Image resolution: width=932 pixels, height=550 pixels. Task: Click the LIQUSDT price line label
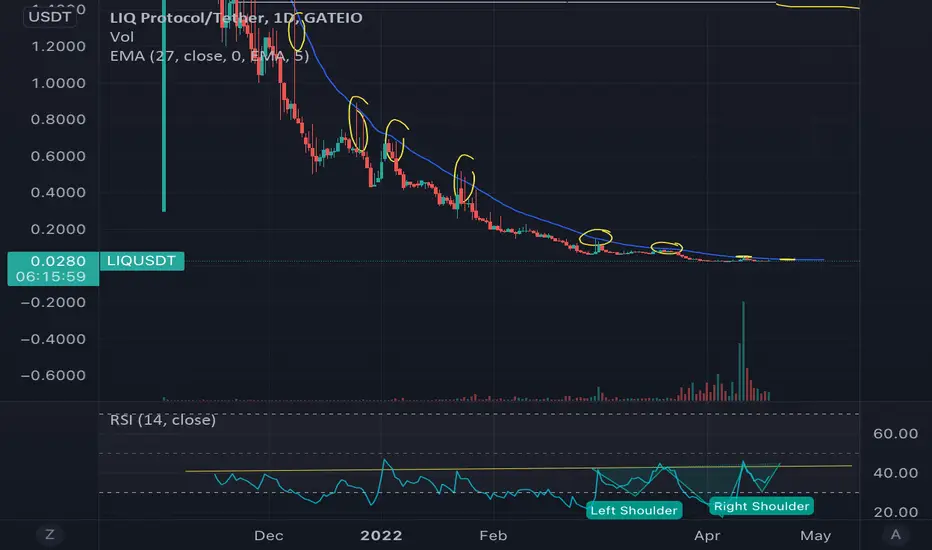(x=141, y=261)
